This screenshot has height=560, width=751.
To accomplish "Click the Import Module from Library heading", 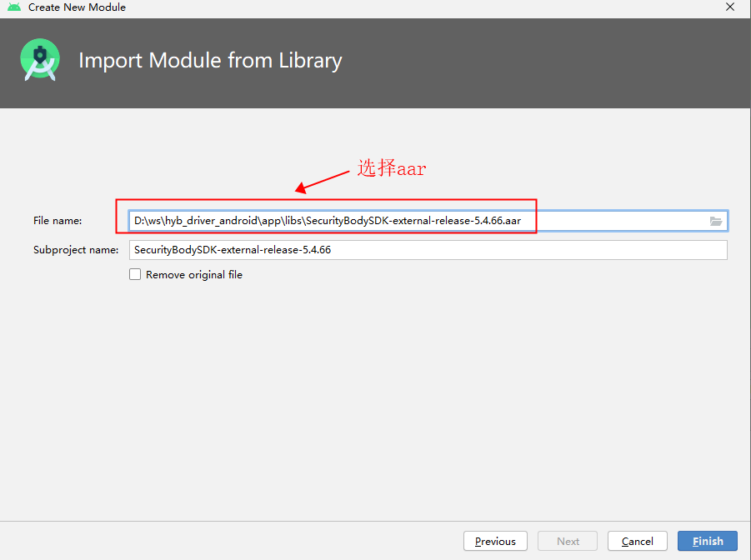I will [x=210, y=61].
